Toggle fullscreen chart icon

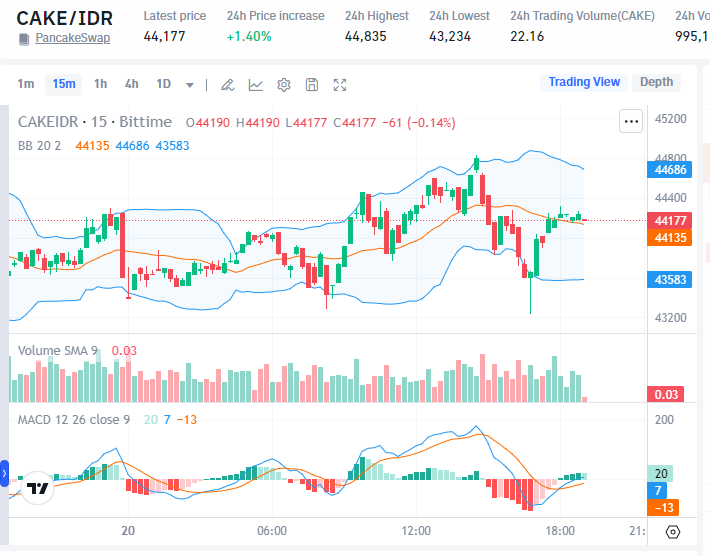(x=340, y=85)
